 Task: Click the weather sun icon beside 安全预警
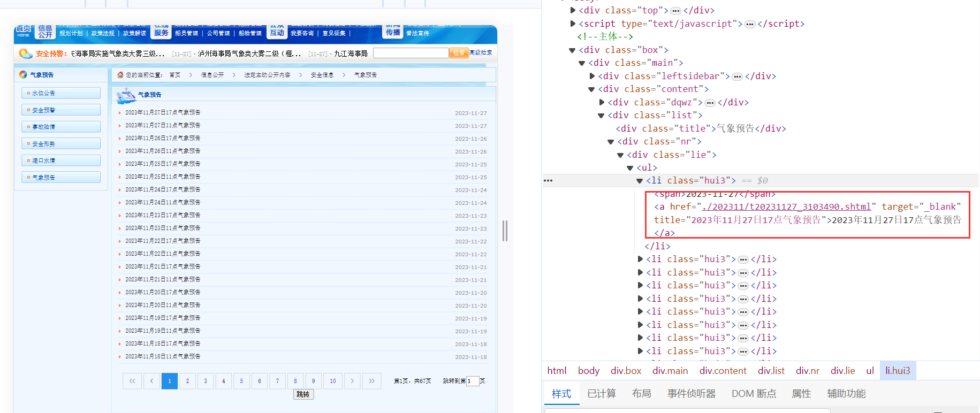(25, 53)
